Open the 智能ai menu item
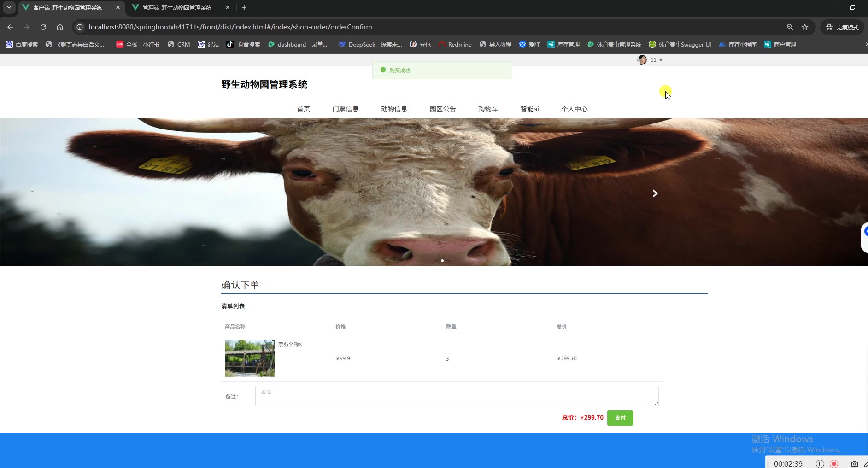The width and height of the screenshot is (868, 468). (529, 109)
